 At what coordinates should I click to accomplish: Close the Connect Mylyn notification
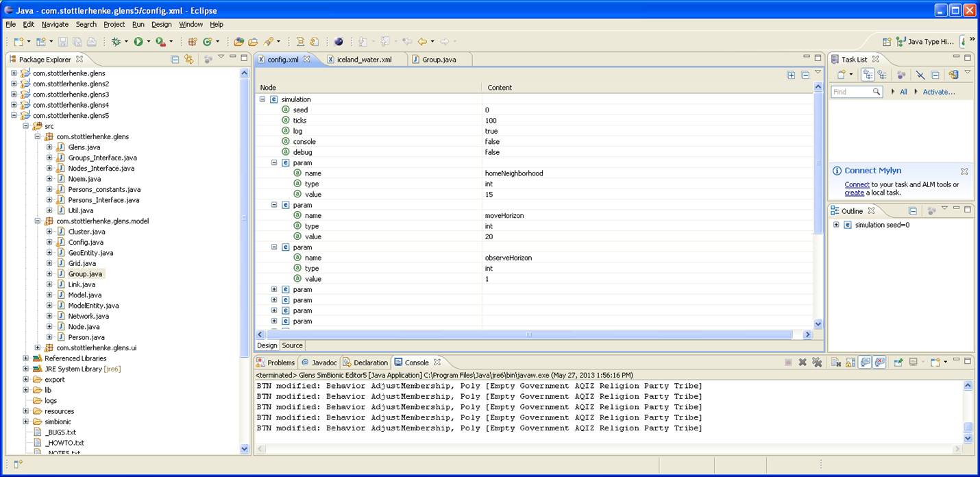(964, 171)
